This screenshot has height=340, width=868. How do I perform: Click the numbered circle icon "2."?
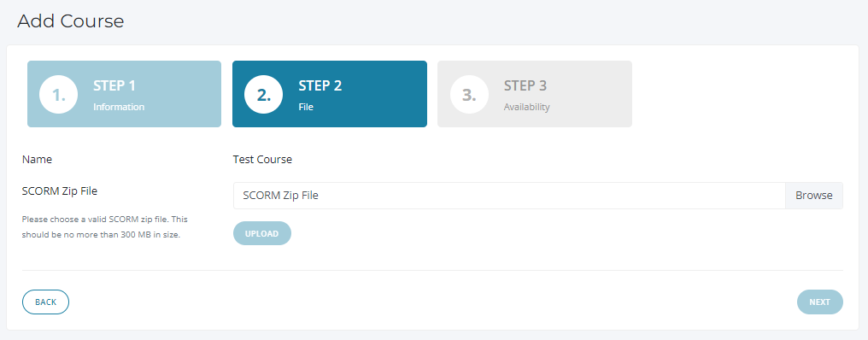click(x=263, y=95)
